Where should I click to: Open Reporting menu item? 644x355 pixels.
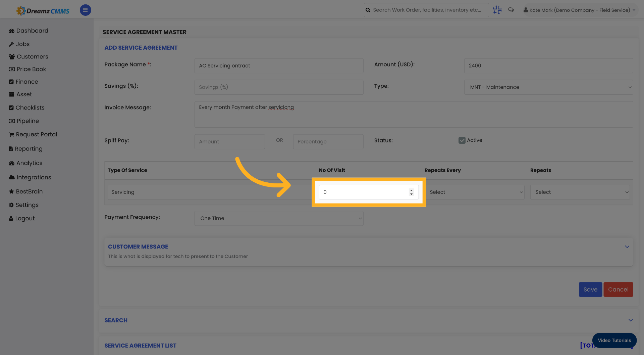click(29, 149)
